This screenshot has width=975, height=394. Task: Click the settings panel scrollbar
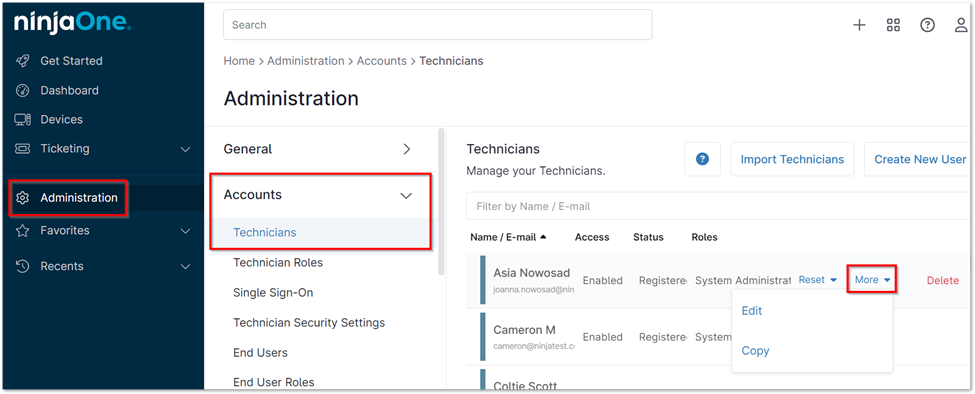coord(441,202)
